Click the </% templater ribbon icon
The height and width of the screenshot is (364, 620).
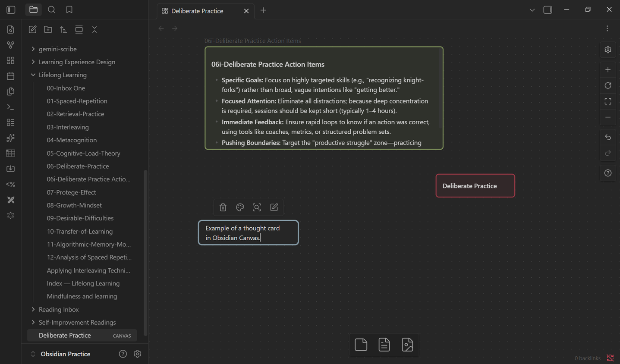10,185
